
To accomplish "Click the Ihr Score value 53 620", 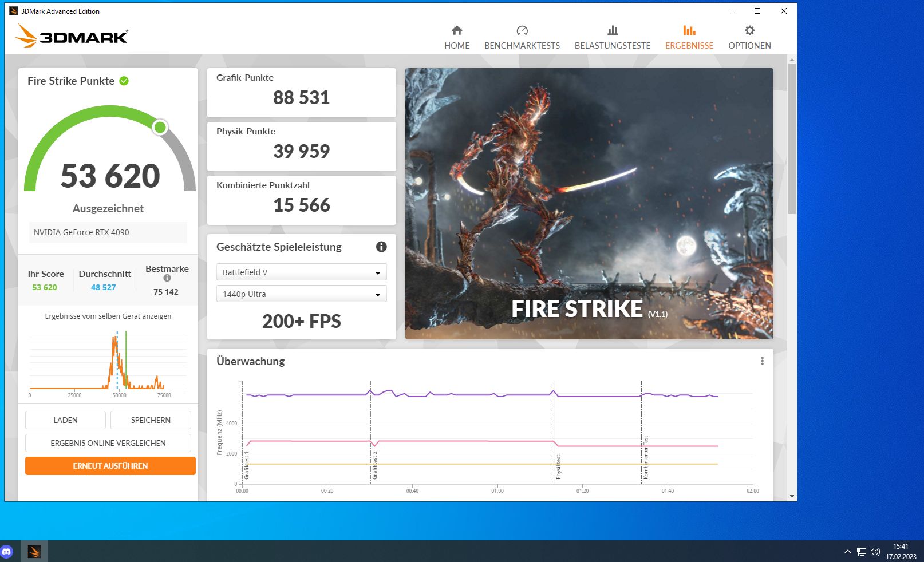I will click(x=45, y=287).
